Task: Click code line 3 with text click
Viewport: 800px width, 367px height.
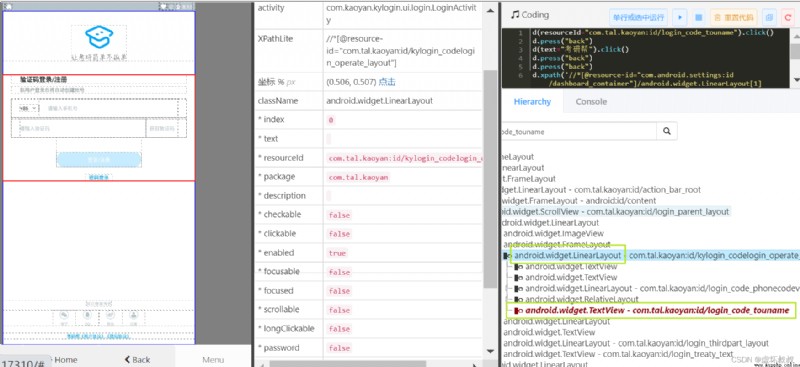Action: (x=581, y=50)
